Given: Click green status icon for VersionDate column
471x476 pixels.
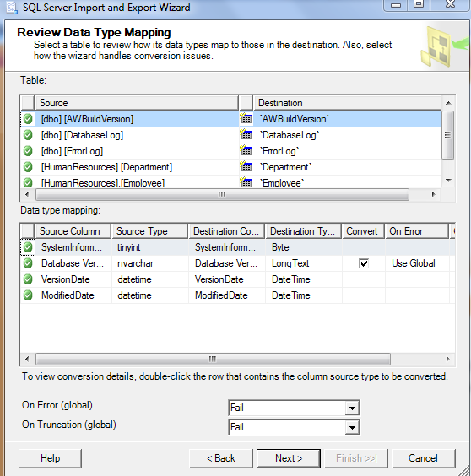Looking at the screenshot, I should (28, 279).
